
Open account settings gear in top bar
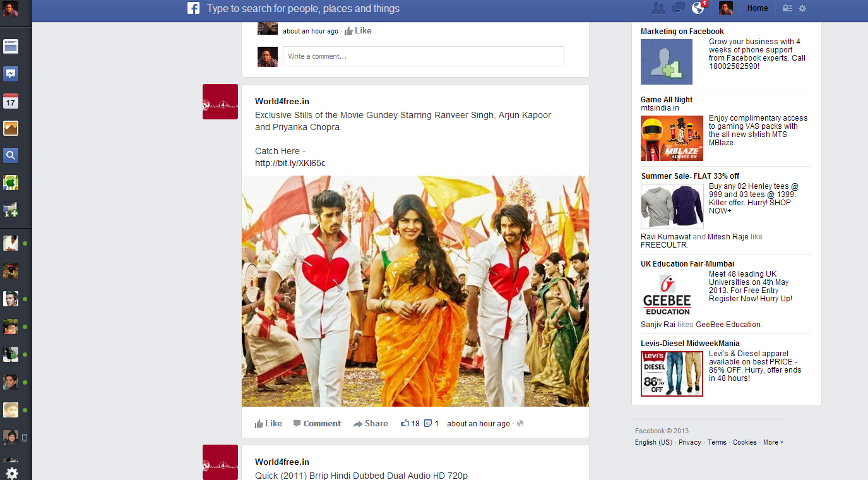[802, 8]
